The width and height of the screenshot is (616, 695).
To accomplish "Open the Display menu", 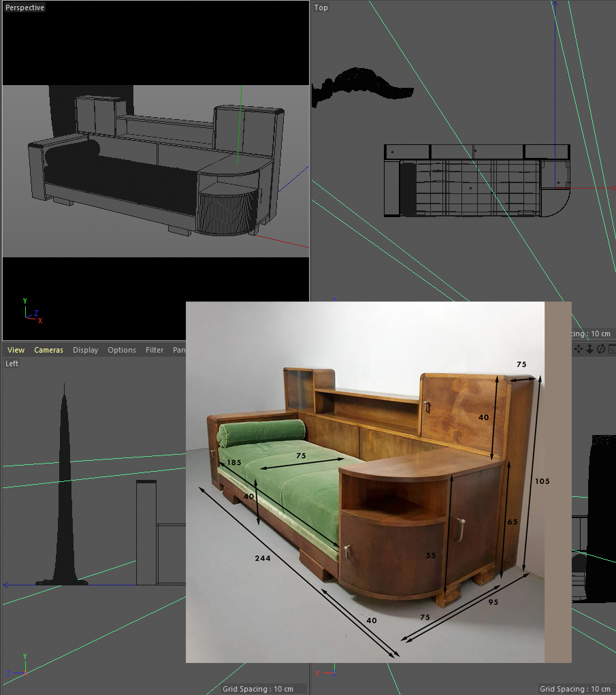I will [86, 350].
